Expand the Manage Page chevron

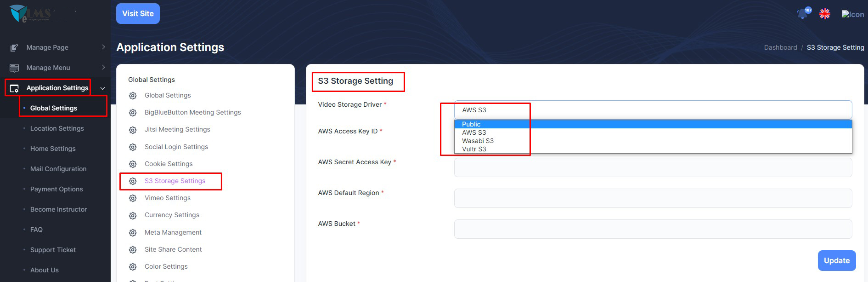click(103, 47)
